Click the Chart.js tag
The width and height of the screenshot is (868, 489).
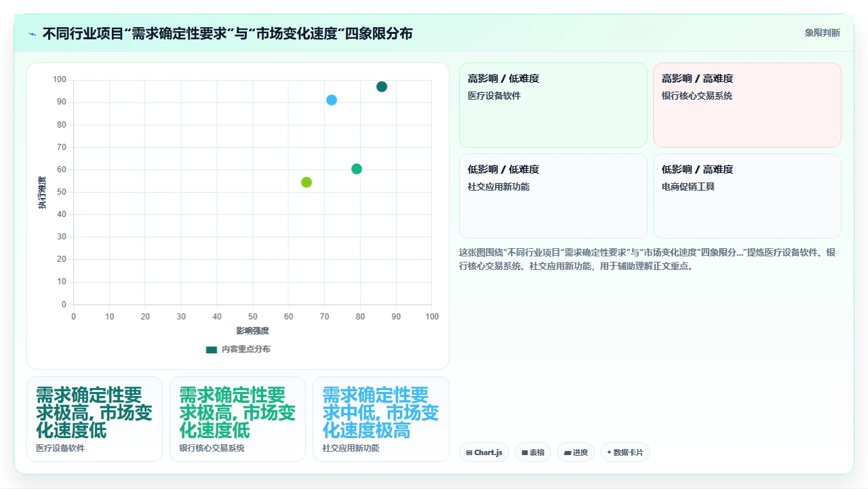[484, 452]
